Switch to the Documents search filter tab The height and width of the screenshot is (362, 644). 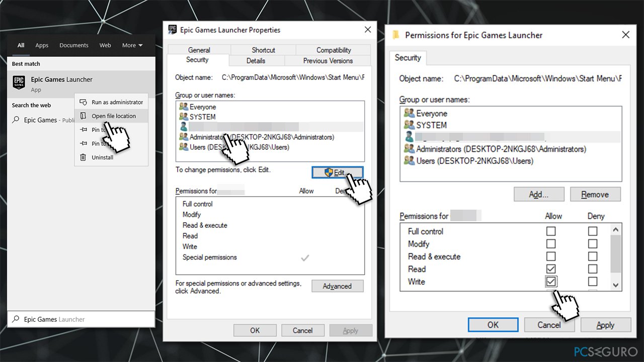point(74,45)
